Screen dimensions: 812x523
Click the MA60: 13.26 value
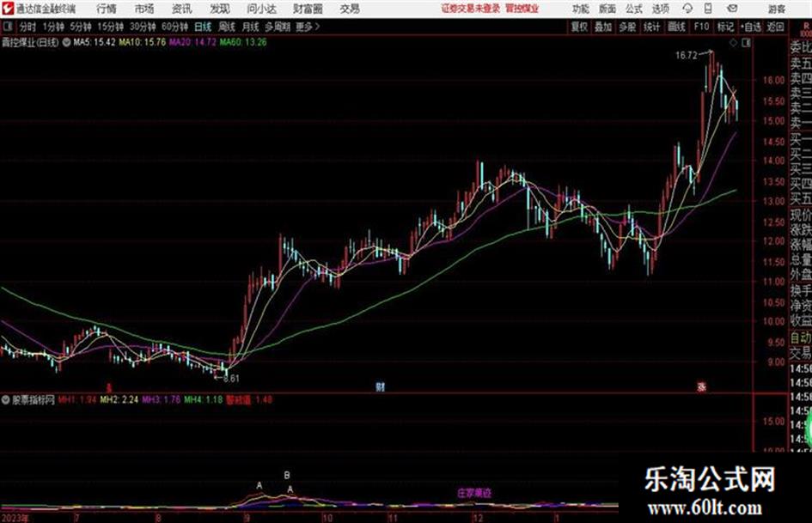click(x=243, y=42)
